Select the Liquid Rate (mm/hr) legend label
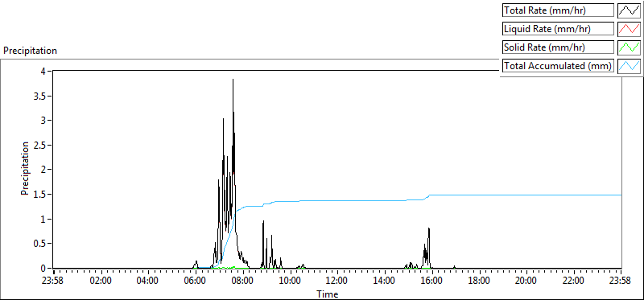The width and height of the screenshot is (644, 300). point(558,29)
